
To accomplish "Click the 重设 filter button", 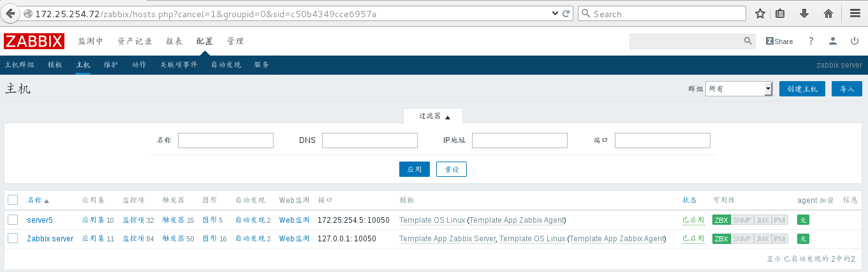I will pos(452,169).
